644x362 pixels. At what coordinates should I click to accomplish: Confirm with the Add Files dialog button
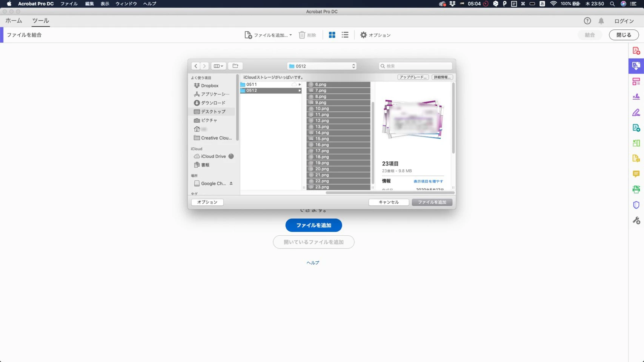432,202
